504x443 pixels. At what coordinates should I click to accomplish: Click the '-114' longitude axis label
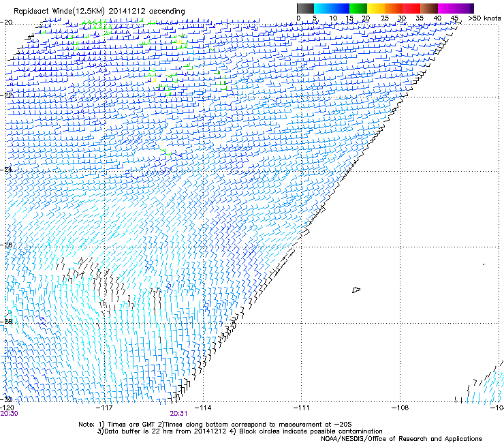pyautogui.click(x=204, y=408)
